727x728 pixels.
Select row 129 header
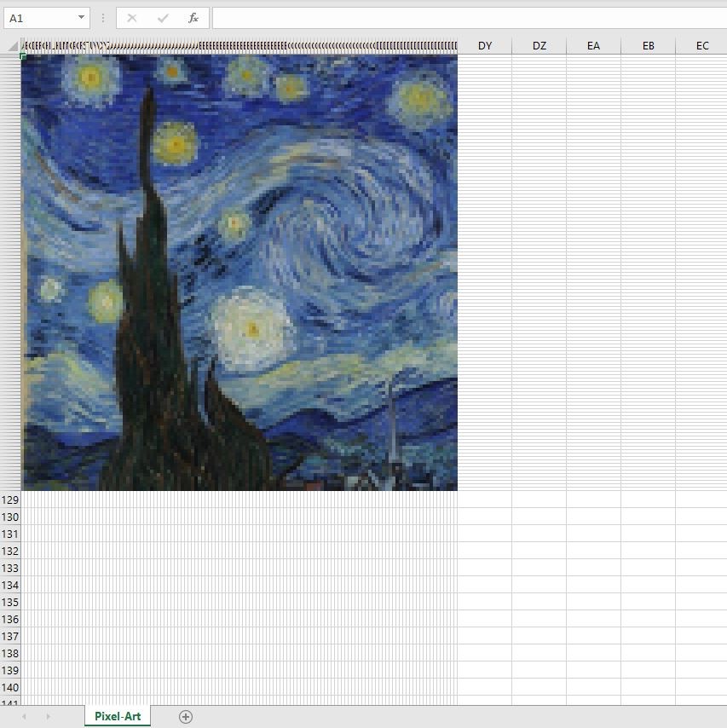10,500
